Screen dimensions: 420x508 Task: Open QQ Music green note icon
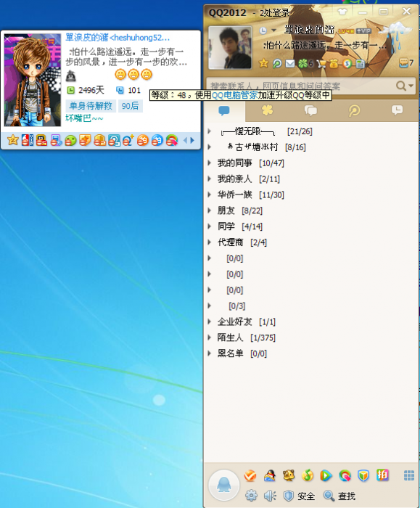point(308,475)
